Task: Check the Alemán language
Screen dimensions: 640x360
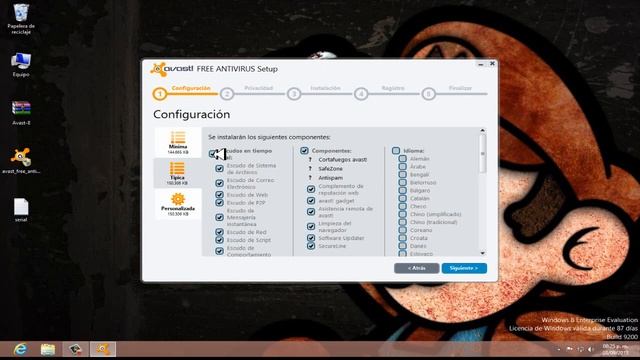Action: pos(402,158)
